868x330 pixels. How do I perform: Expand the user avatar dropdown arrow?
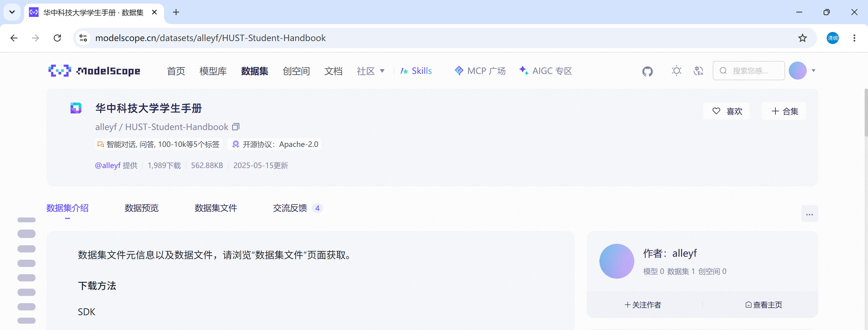[x=813, y=71]
